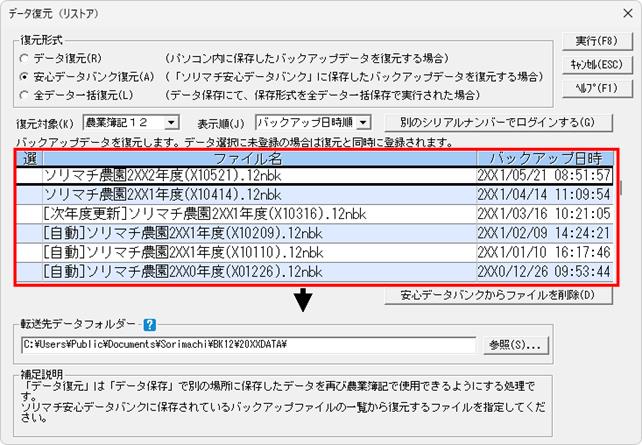Click the blue help icon beside 転送先データフォルダー
This screenshot has height=445, width=642.
pyautogui.click(x=150, y=325)
